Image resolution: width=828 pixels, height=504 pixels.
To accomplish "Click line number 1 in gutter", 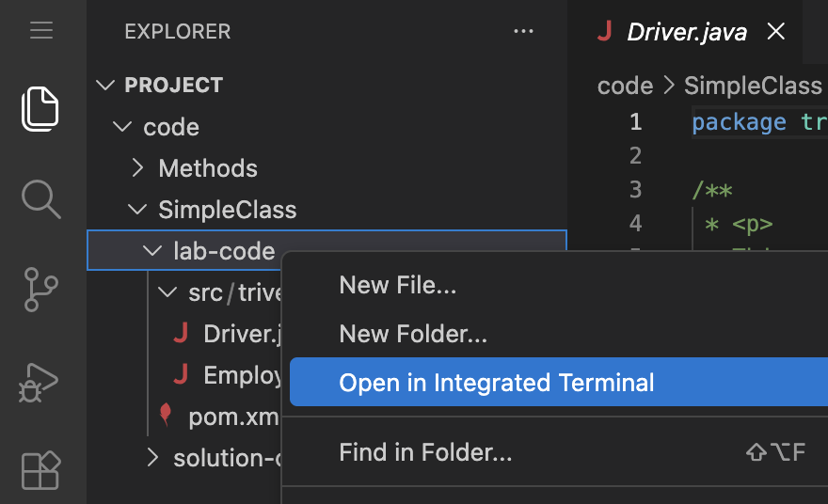I will [636, 122].
